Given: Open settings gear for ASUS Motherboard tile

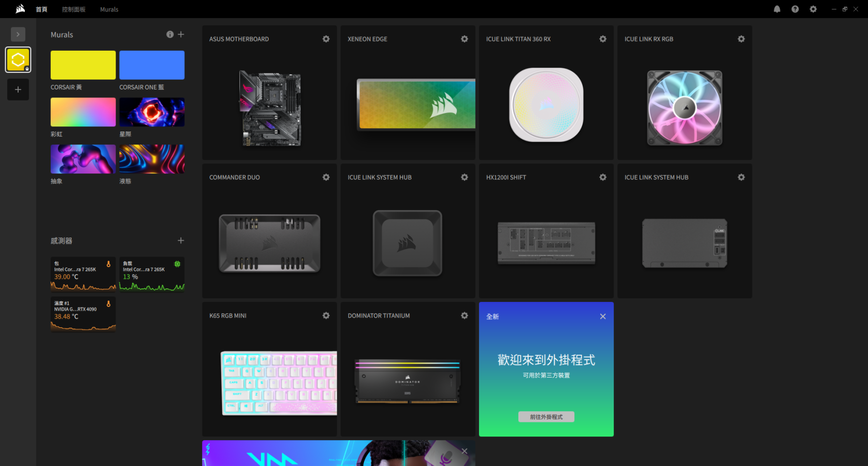Looking at the screenshot, I should tap(326, 39).
